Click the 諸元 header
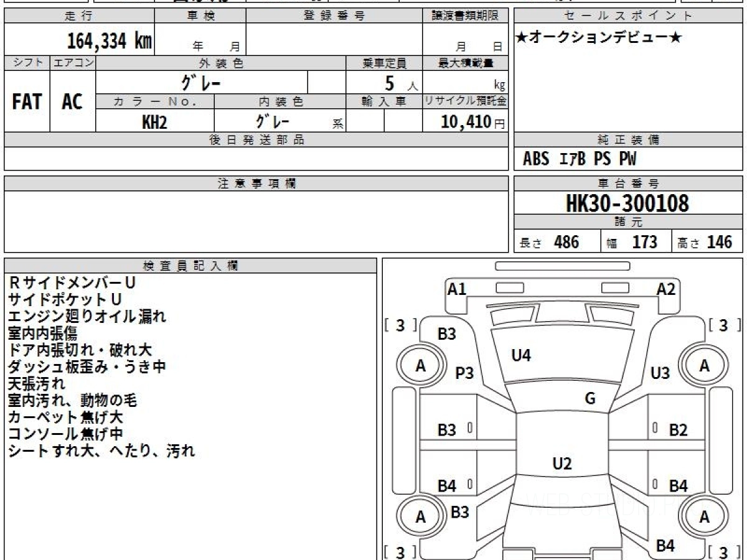 pos(628,222)
